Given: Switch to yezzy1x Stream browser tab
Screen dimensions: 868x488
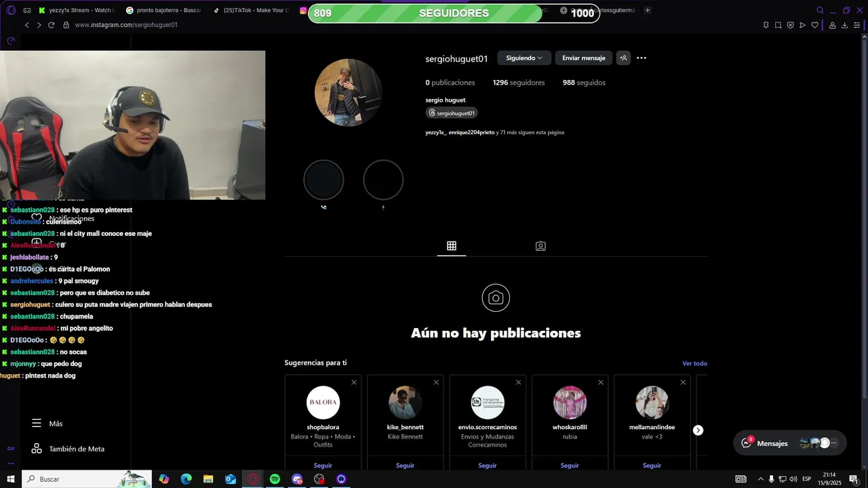Looking at the screenshot, I should click(77, 10).
